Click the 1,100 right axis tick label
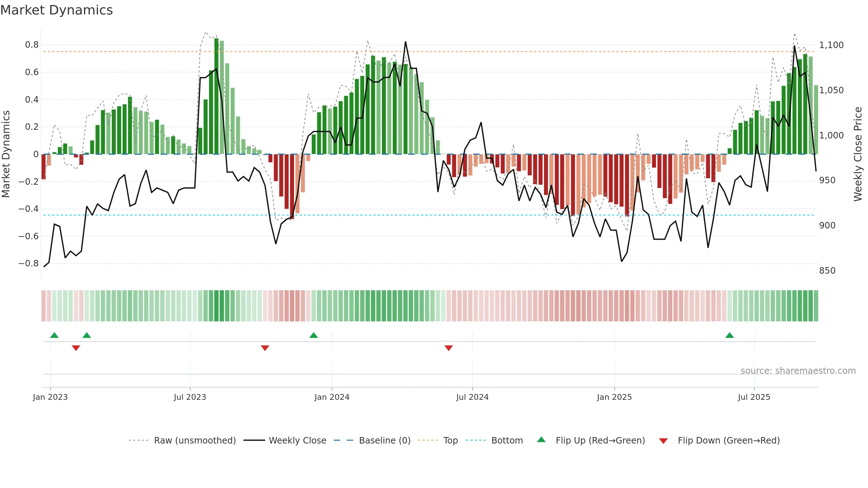868x488 pixels. (x=831, y=45)
